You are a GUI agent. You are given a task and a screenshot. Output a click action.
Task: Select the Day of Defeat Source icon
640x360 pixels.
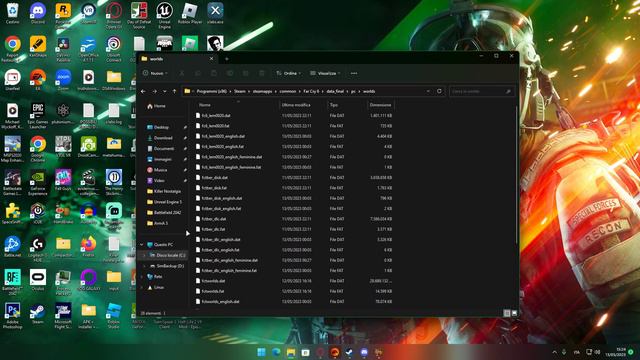(x=139, y=16)
